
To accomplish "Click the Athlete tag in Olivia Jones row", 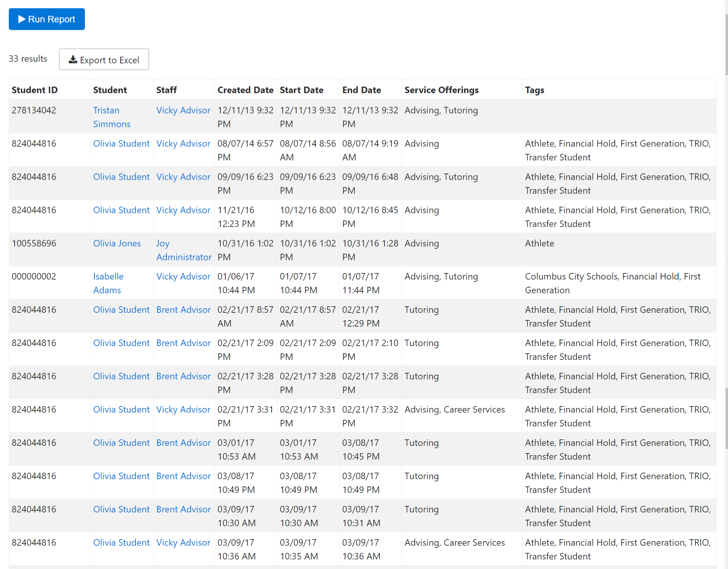I will (x=539, y=243).
